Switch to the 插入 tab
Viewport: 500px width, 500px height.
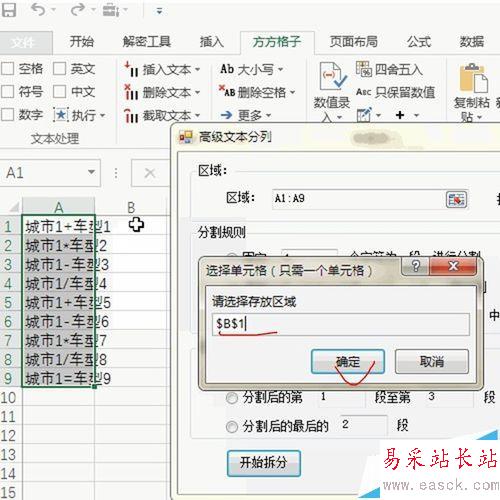click(212, 42)
